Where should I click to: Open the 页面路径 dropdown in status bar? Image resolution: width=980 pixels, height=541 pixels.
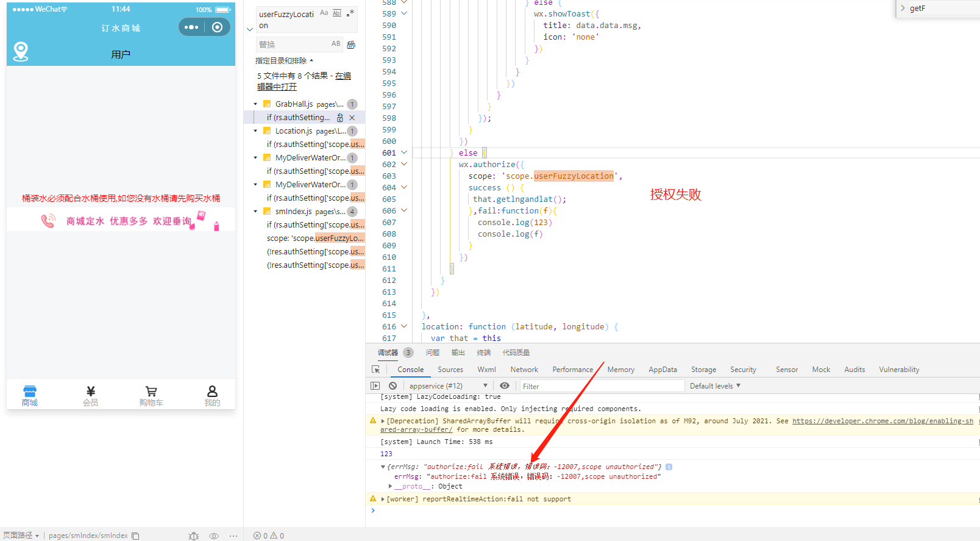21,536
